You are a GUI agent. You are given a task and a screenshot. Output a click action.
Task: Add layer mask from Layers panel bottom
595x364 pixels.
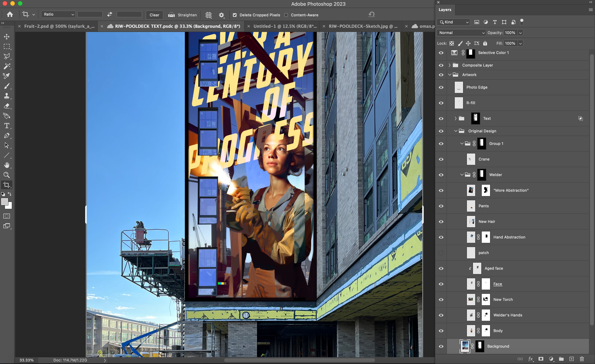pos(541,359)
